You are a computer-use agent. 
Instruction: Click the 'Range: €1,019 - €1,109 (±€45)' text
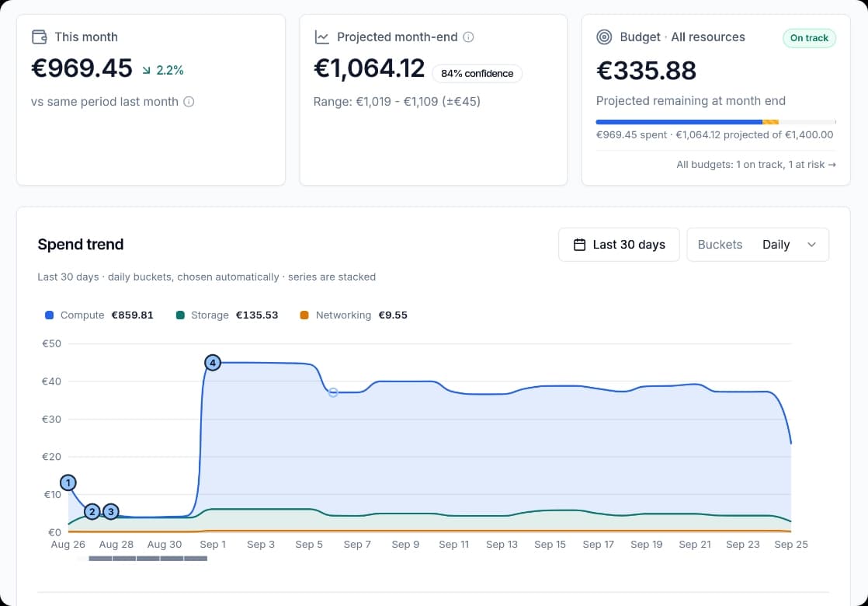click(397, 102)
